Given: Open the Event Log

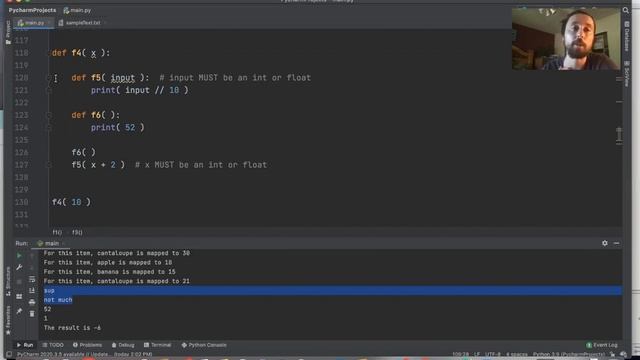Looking at the screenshot, I should pos(602,345).
